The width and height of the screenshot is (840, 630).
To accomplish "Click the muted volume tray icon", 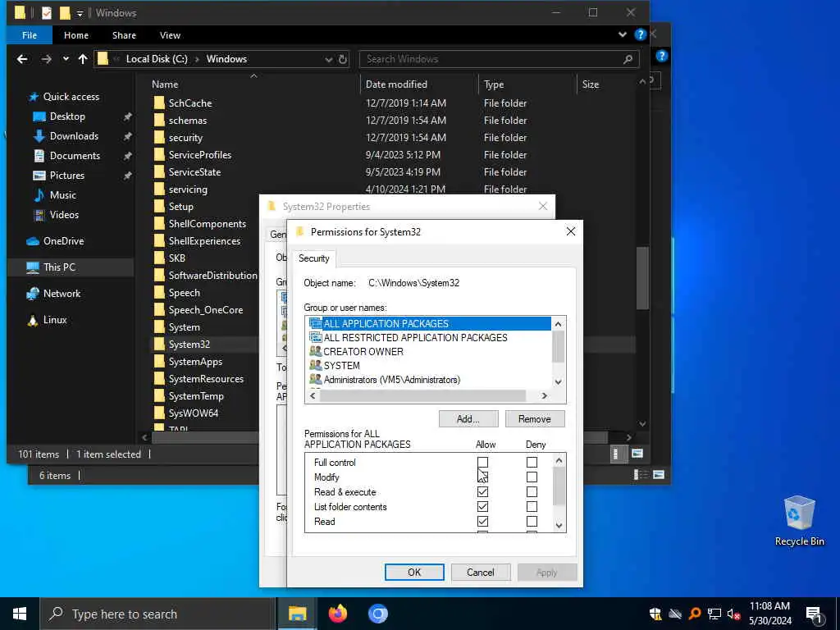I will tap(733, 614).
